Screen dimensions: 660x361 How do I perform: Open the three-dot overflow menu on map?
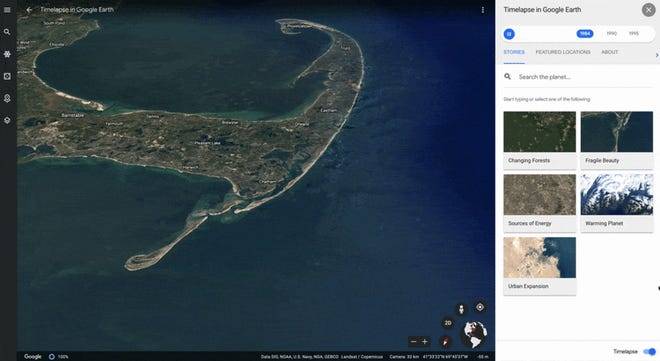pos(483,10)
